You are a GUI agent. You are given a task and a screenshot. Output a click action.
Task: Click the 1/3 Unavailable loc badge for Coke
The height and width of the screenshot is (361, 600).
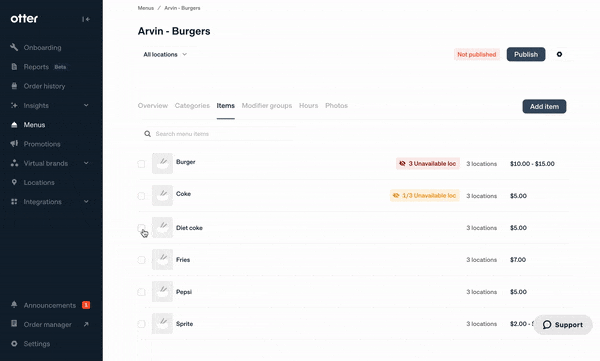(x=425, y=196)
